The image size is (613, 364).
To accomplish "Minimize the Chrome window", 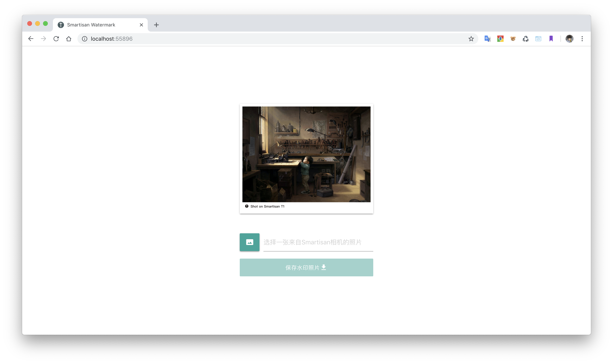I will pyautogui.click(x=38, y=23).
